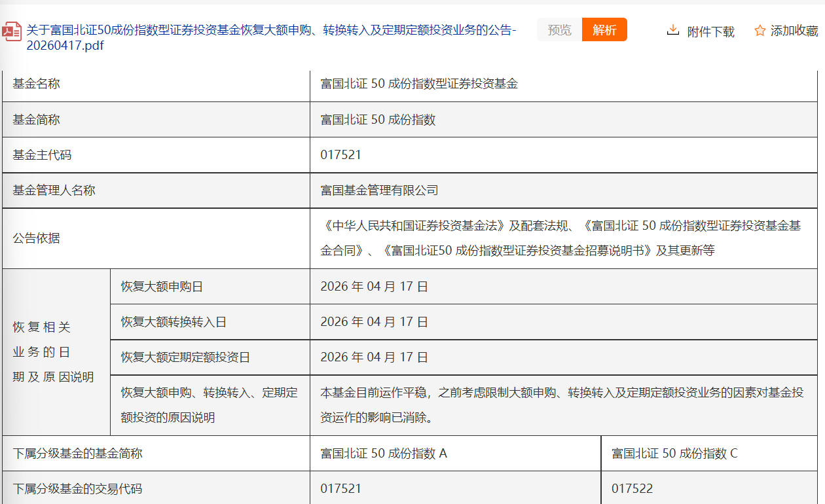Click the download arrow icon
Viewport: 825px width, 504px height.
click(x=672, y=30)
